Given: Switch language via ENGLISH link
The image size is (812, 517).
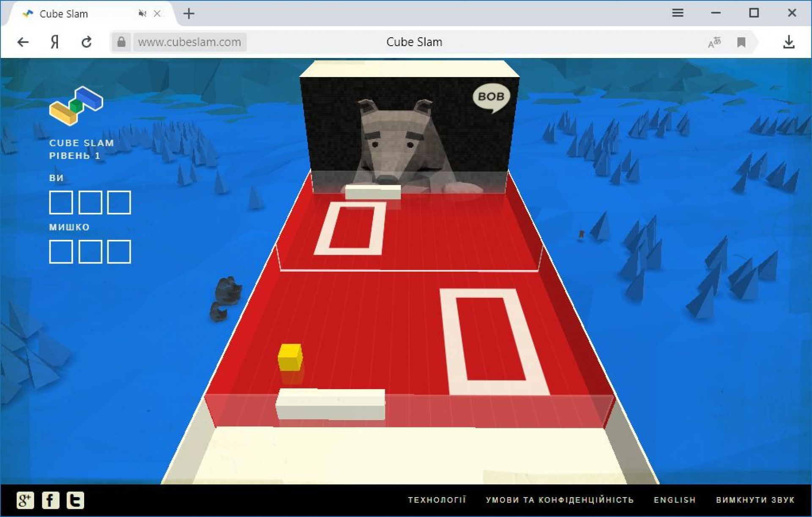Looking at the screenshot, I should tap(675, 500).
